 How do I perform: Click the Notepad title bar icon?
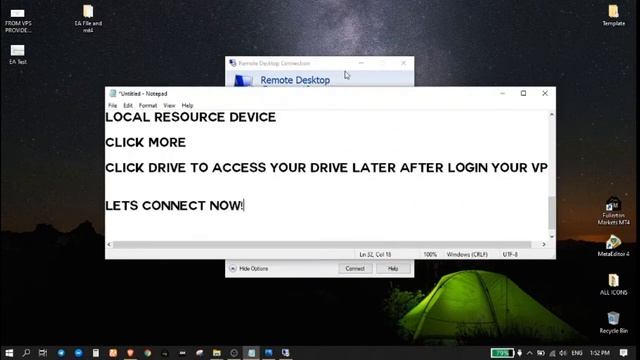pos(113,93)
